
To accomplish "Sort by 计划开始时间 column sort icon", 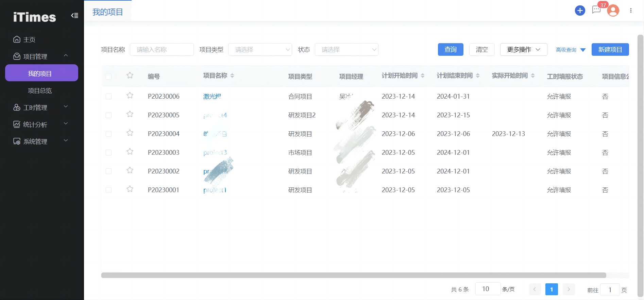I will click(x=423, y=76).
